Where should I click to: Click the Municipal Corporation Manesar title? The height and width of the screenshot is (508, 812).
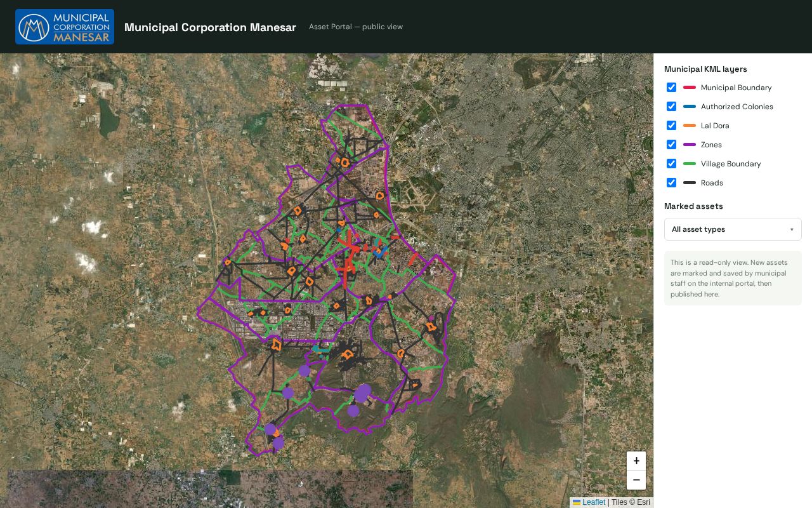click(210, 27)
